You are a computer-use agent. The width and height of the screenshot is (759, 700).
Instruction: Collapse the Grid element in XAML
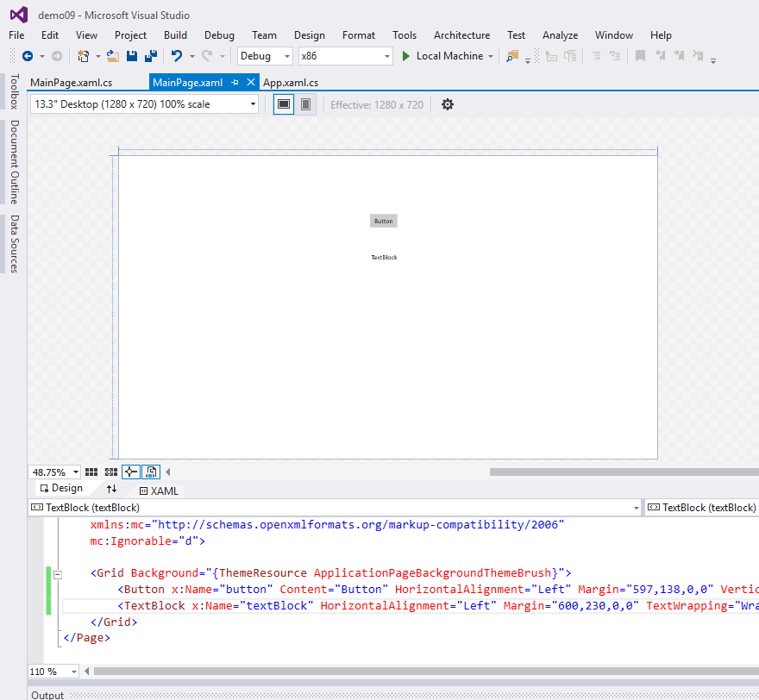click(59, 574)
